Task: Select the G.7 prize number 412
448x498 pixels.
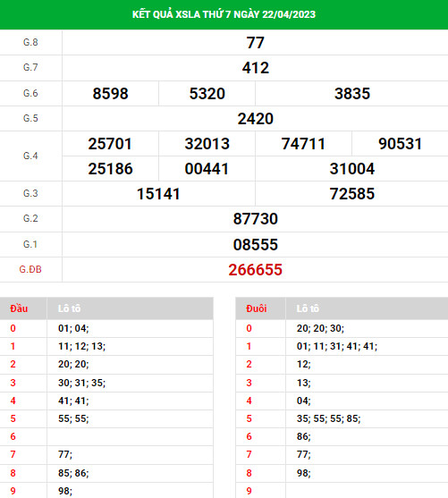Action: (x=255, y=68)
